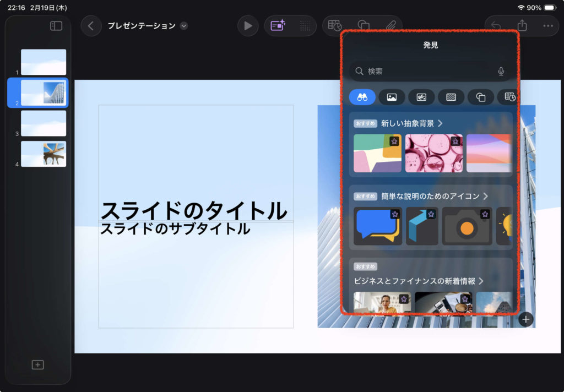The image size is (564, 392).
Task: Switch to the shapes category tab
Action: click(x=481, y=97)
